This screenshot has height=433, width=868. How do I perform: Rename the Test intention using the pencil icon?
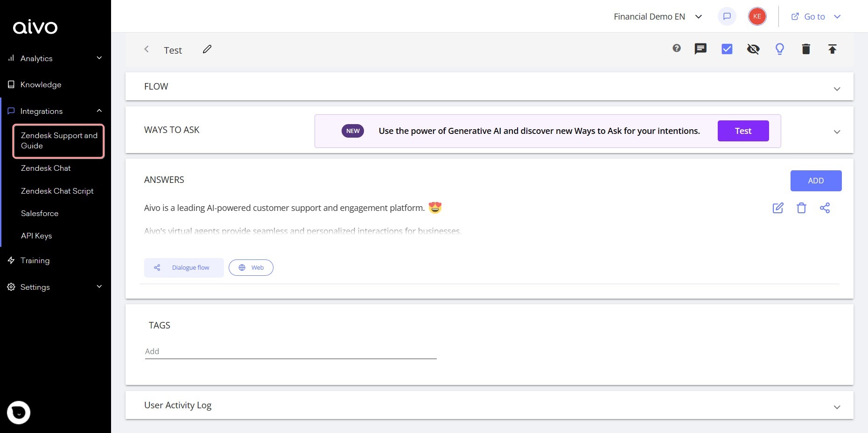coord(207,49)
